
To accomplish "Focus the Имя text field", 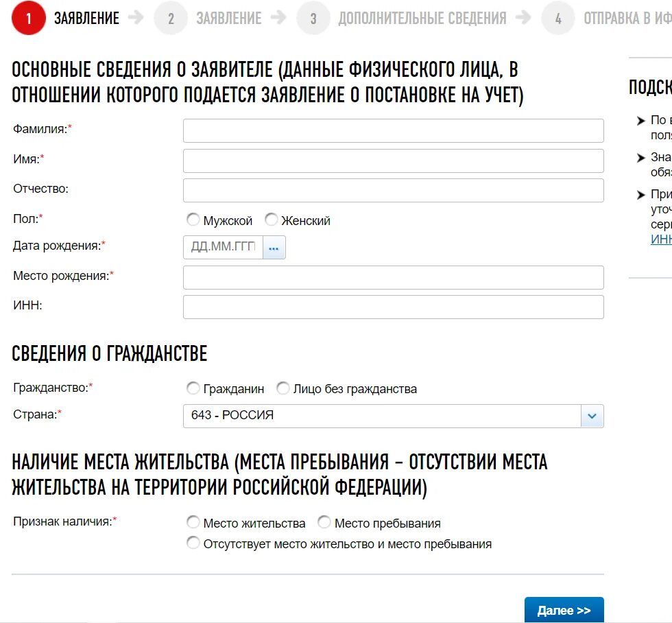I will click(x=393, y=161).
